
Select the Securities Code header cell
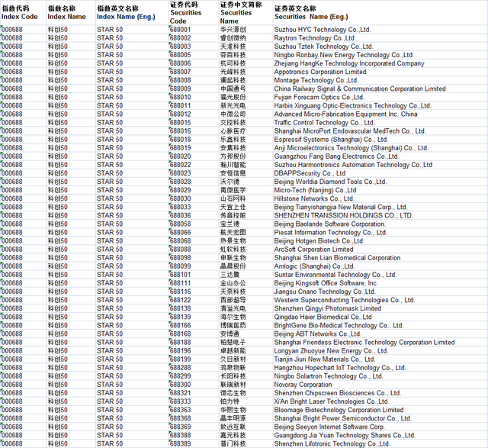coord(194,13)
